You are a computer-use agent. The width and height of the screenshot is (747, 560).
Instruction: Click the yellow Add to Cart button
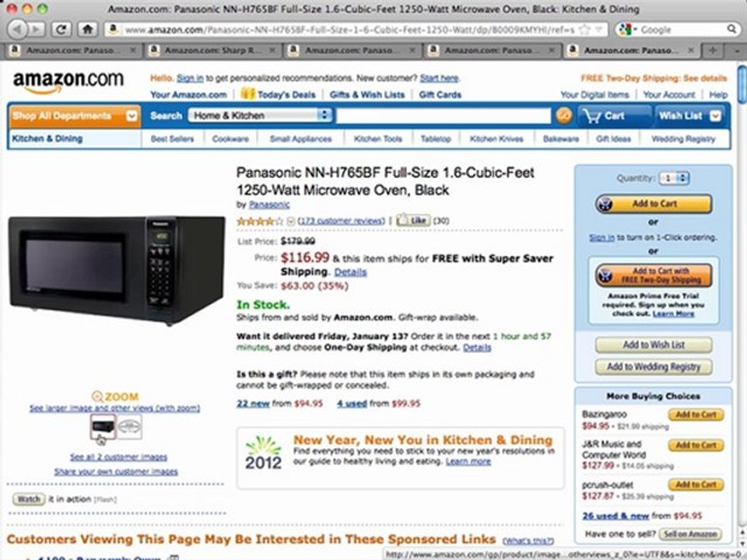[x=654, y=204]
